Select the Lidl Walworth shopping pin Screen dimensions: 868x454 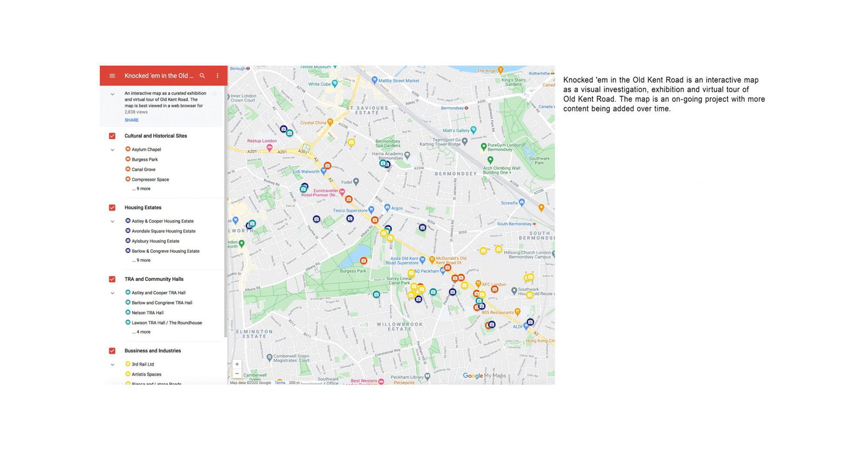coord(323,171)
